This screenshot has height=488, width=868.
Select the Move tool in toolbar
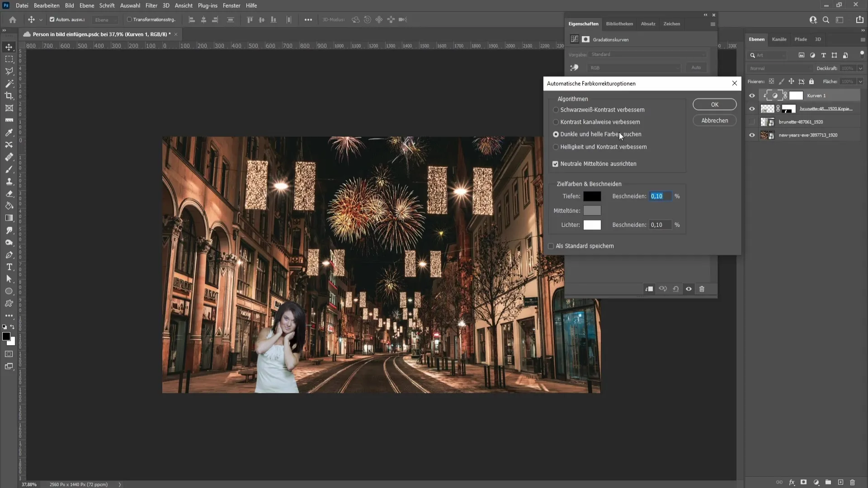pos(9,46)
